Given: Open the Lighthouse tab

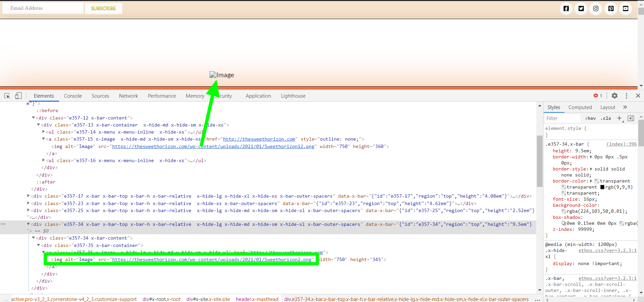Looking at the screenshot, I should tap(293, 96).
